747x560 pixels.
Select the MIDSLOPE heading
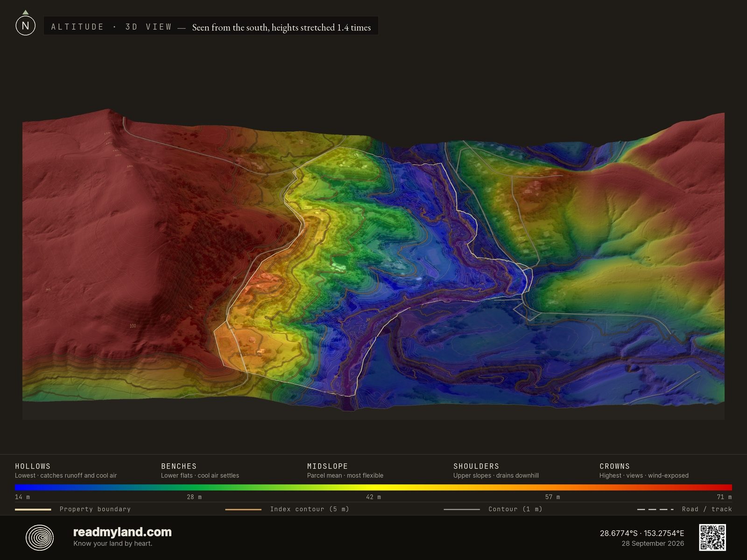click(327, 466)
